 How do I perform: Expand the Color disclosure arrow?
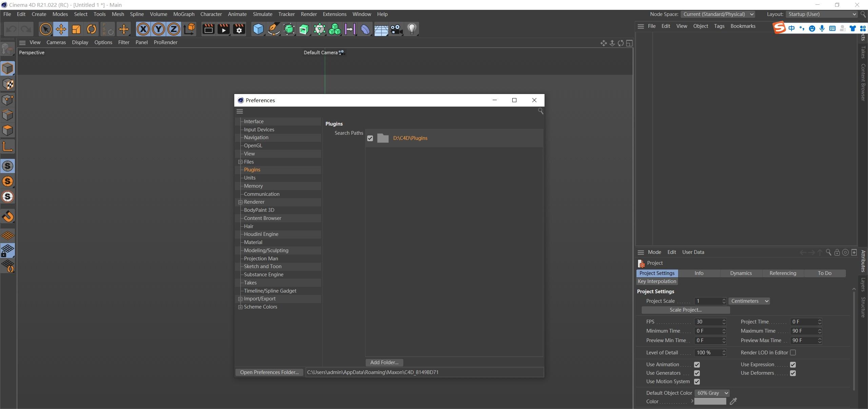click(x=692, y=401)
